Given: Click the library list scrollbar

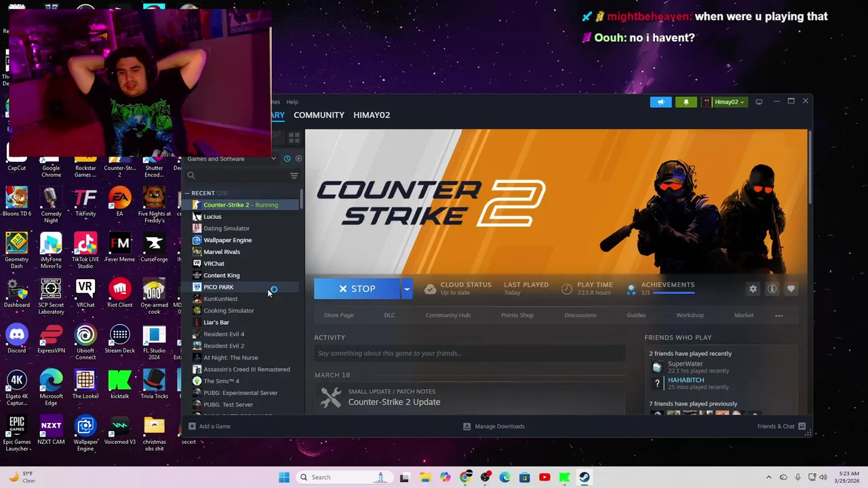Looking at the screenshot, I should [x=301, y=198].
